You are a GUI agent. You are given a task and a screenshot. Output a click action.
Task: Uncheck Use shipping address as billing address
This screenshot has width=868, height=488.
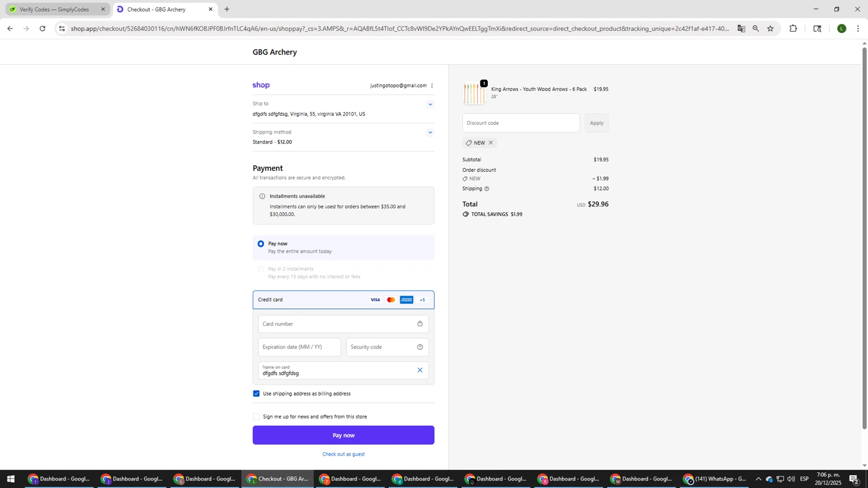point(256,394)
